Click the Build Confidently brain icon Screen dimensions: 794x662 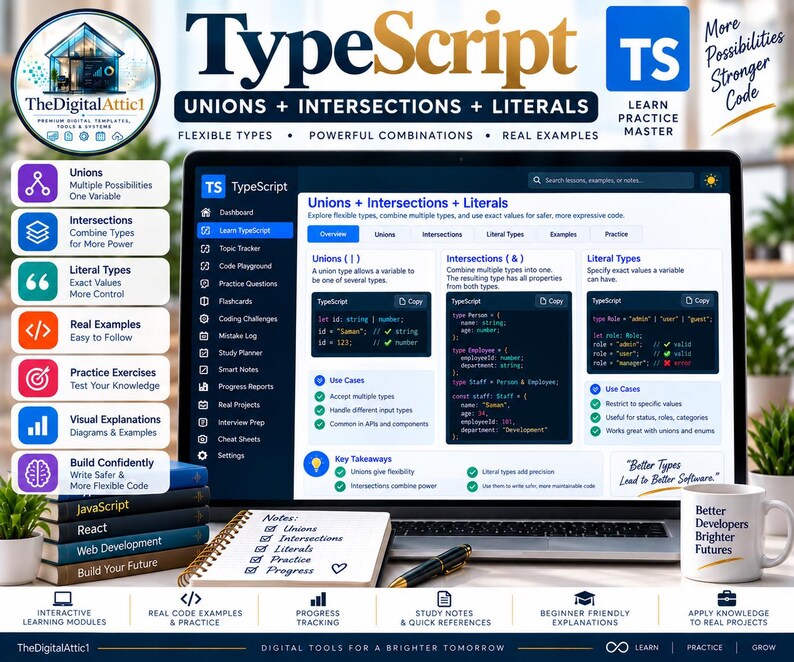pos(38,473)
